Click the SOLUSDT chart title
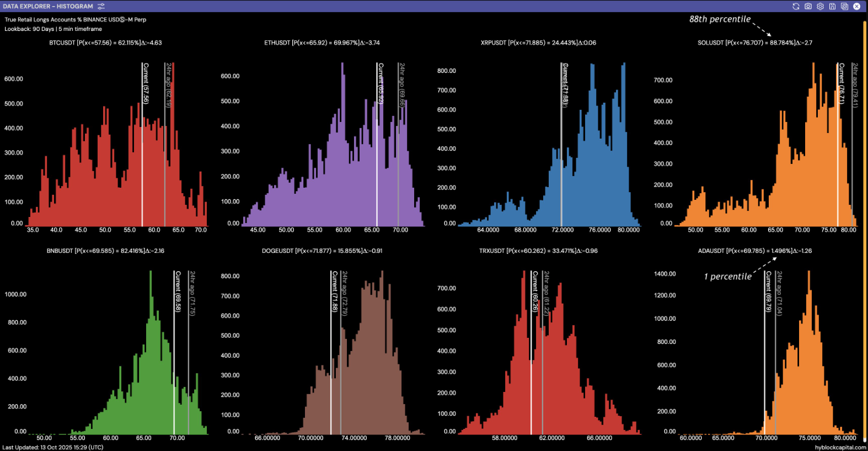868x451 pixels. tap(755, 43)
